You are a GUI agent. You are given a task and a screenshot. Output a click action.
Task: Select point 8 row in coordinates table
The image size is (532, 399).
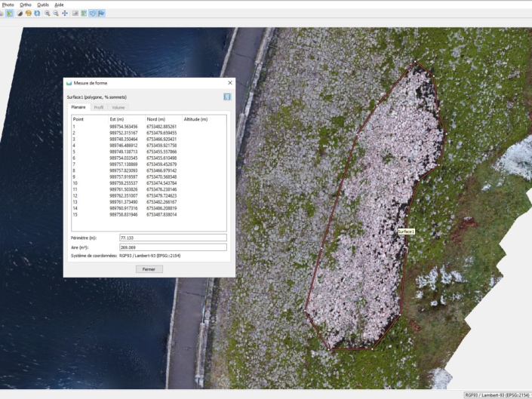[x=125, y=170]
